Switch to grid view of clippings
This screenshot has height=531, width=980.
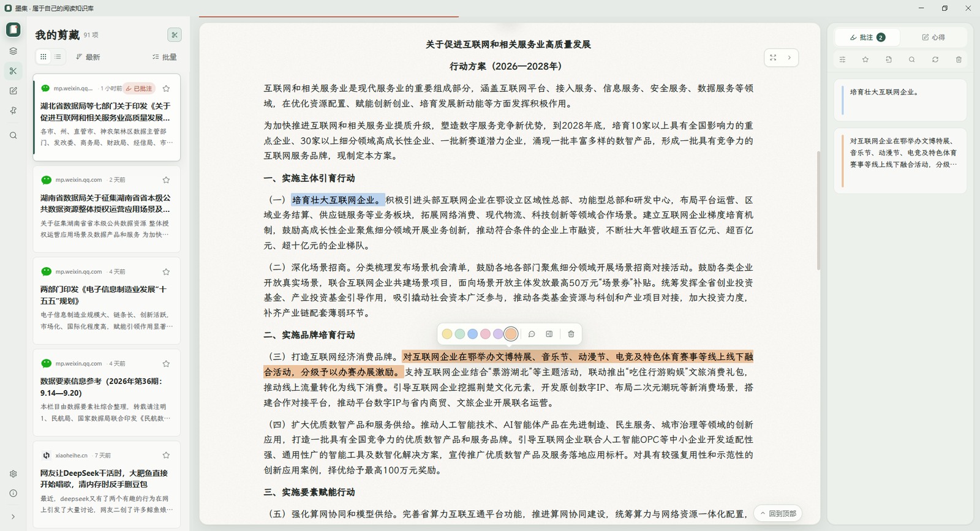pyautogui.click(x=43, y=57)
